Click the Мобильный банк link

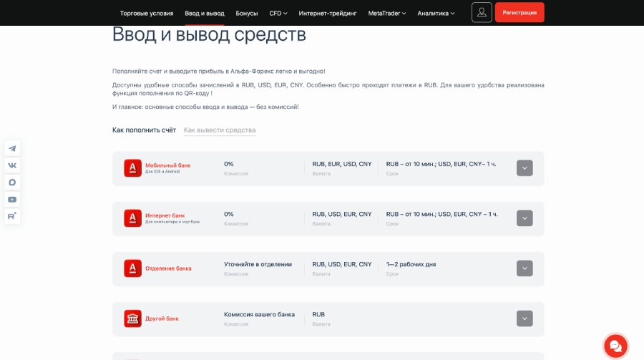click(x=168, y=165)
